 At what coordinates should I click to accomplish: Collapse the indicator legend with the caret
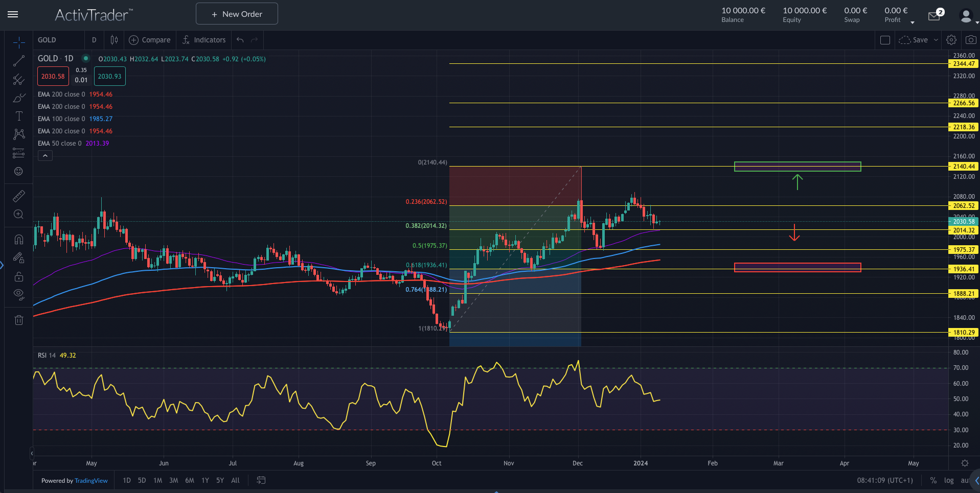tap(45, 155)
